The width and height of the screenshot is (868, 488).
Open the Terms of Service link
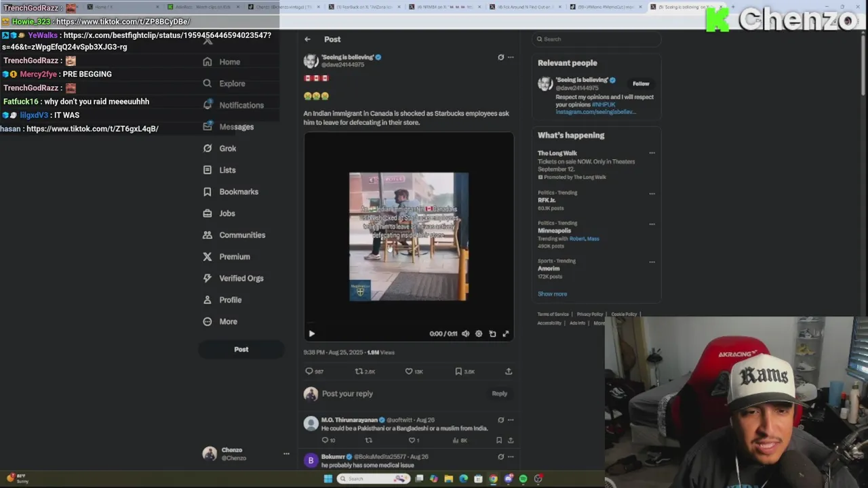click(553, 314)
